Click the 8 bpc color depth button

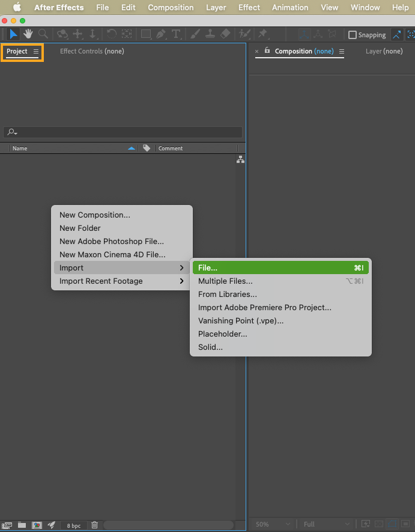(x=73, y=525)
